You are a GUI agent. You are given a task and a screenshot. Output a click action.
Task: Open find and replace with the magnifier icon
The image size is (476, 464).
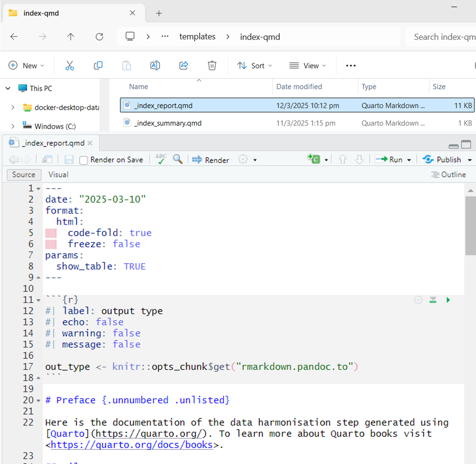click(178, 159)
